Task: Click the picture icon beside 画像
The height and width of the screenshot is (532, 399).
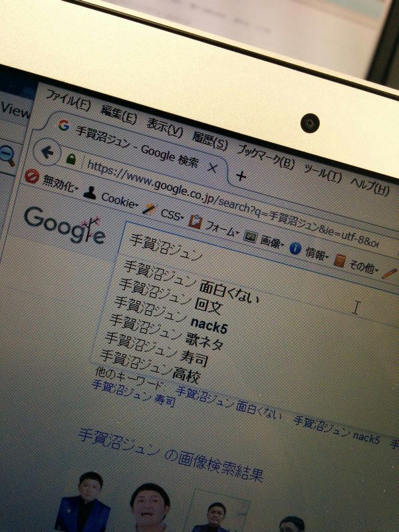Action: click(x=250, y=237)
